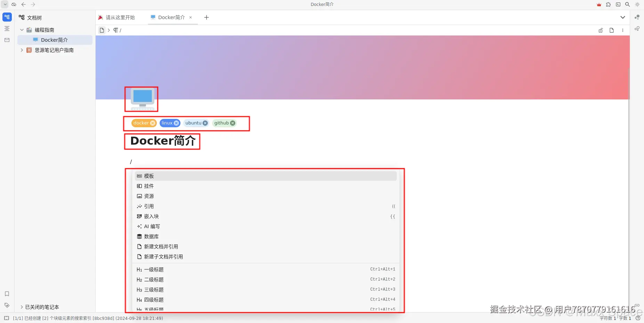This screenshot has width=644, height=323.
Task: Choose 数据库 from the slash menu
Action: click(x=266, y=236)
